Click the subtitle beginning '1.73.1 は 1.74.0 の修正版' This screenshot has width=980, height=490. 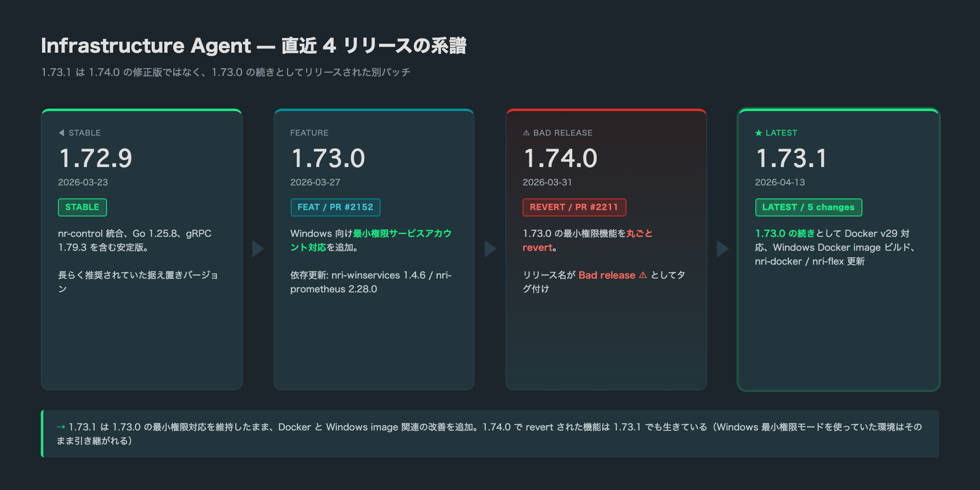[x=226, y=72]
